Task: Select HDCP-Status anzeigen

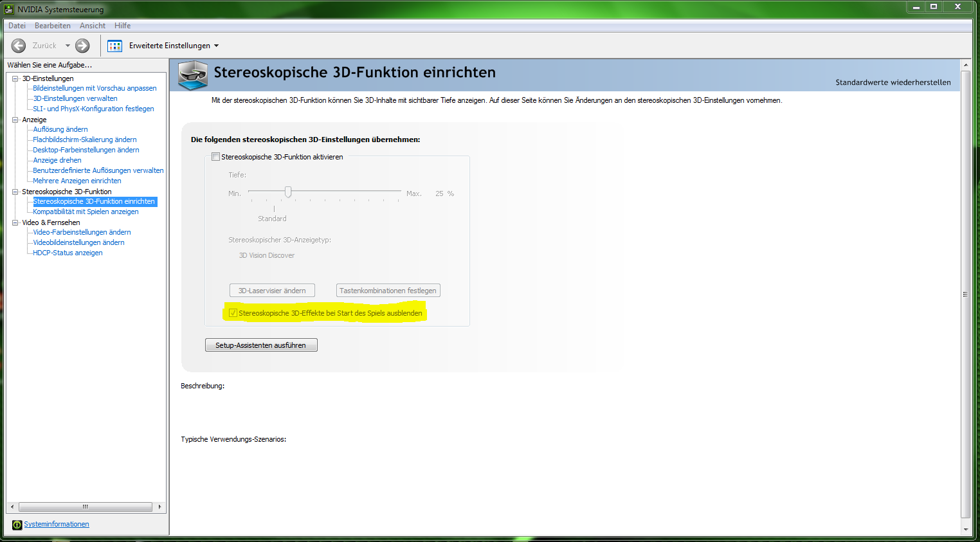Action: coord(68,253)
